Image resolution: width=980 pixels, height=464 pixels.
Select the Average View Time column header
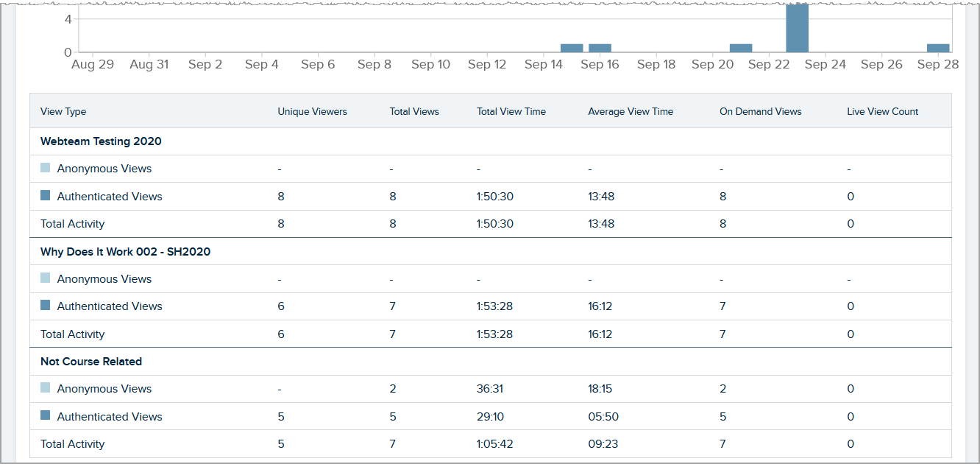click(x=631, y=112)
